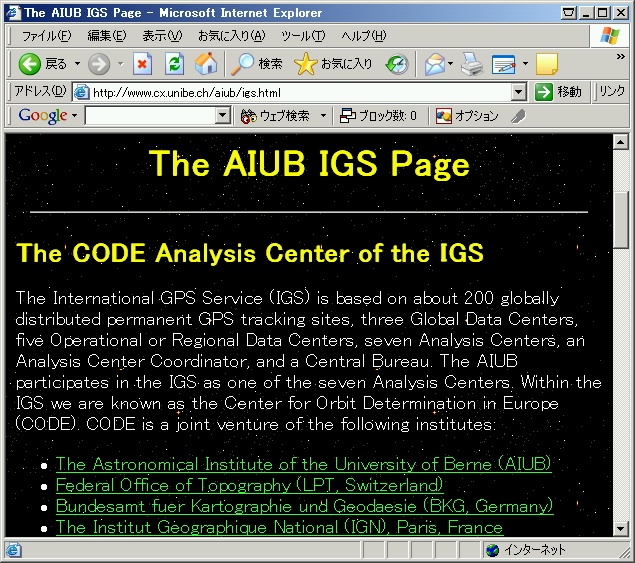Open Institut Géographique National link
The width and height of the screenshot is (635, 563).
pyautogui.click(x=279, y=527)
